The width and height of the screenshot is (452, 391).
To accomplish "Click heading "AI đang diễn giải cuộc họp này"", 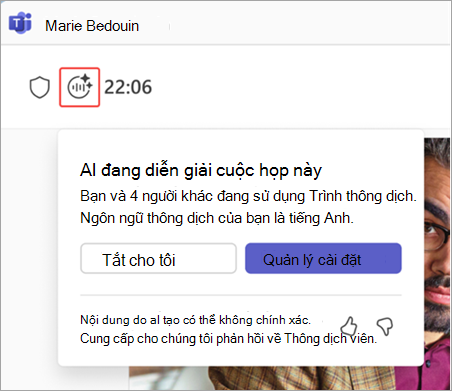I will pos(201,170).
